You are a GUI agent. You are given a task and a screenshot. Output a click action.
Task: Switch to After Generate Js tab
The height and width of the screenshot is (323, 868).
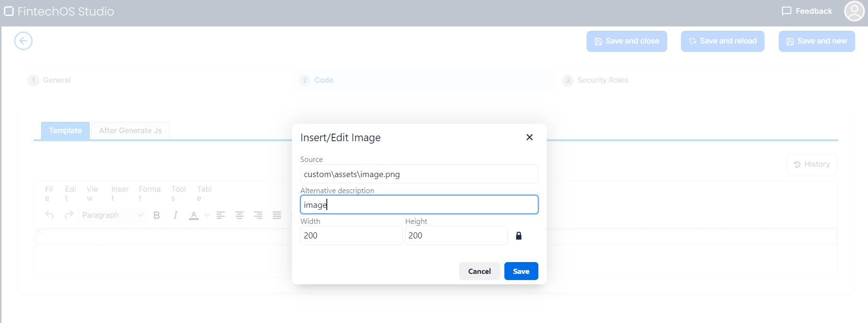point(130,131)
